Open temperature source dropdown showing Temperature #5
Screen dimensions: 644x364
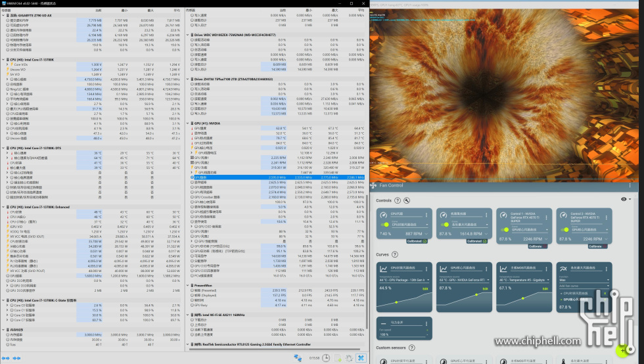coord(524,280)
